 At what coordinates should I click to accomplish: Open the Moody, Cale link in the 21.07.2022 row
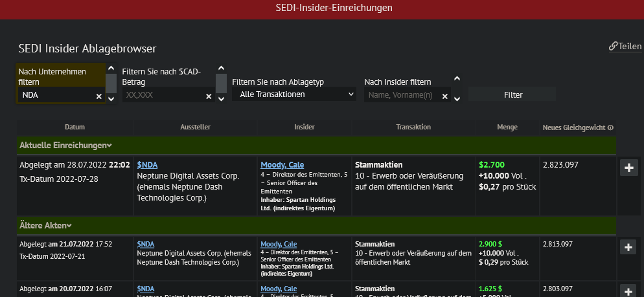click(x=279, y=244)
